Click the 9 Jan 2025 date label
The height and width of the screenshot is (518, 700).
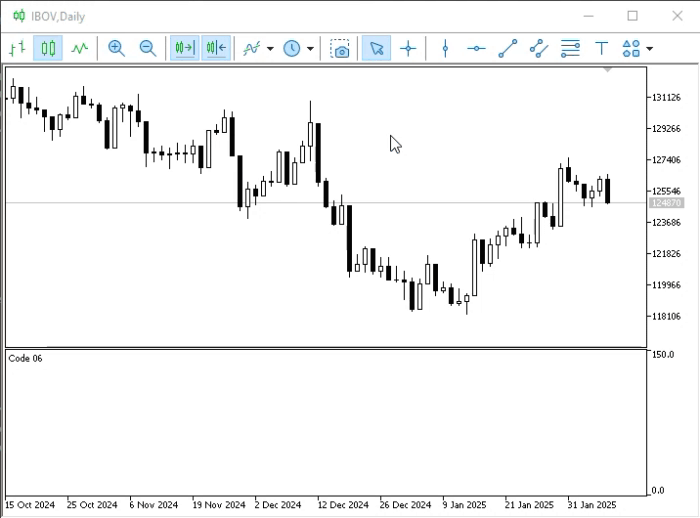[464, 505]
